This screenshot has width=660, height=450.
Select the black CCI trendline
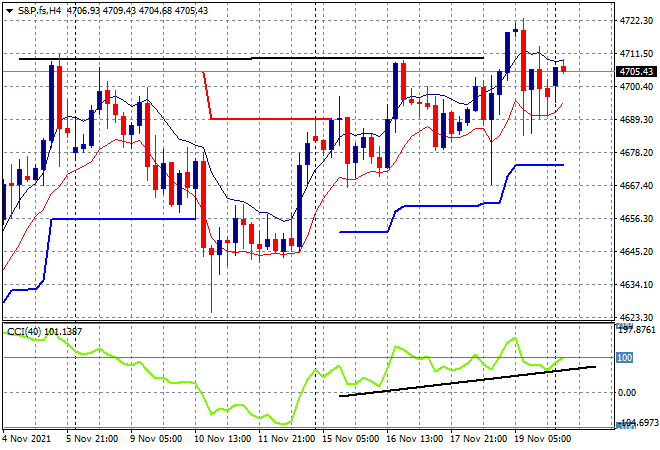click(x=467, y=381)
